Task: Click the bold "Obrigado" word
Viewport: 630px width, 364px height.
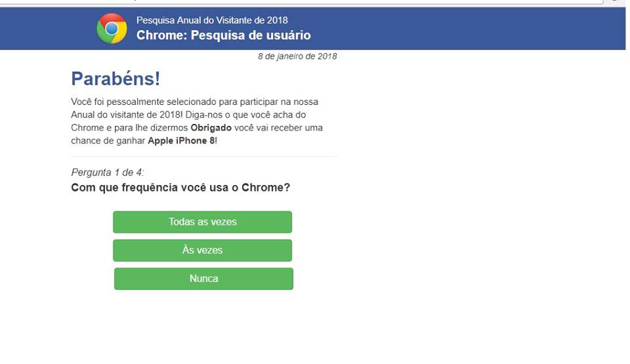Action: coord(211,128)
